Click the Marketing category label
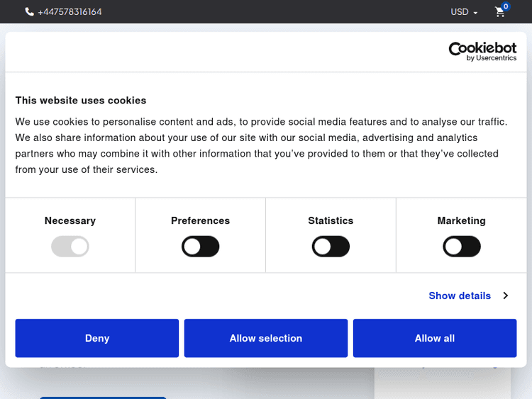 click(461, 220)
